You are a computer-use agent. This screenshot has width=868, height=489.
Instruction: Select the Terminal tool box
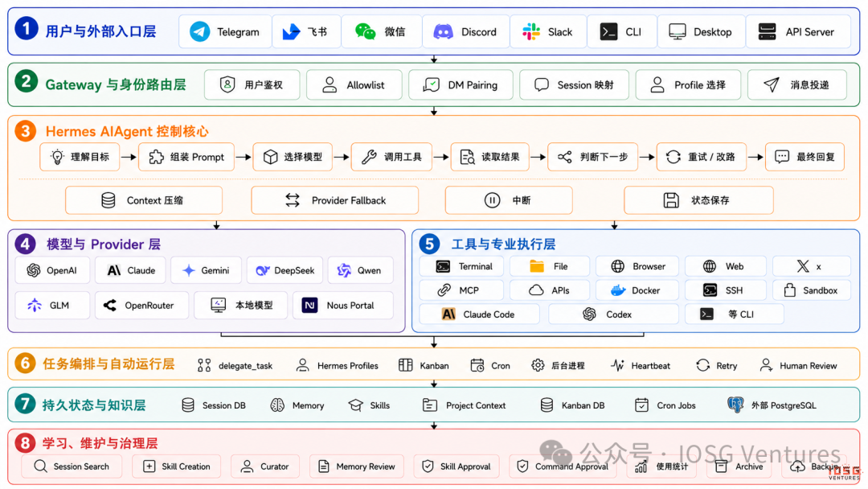(x=461, y=266)
